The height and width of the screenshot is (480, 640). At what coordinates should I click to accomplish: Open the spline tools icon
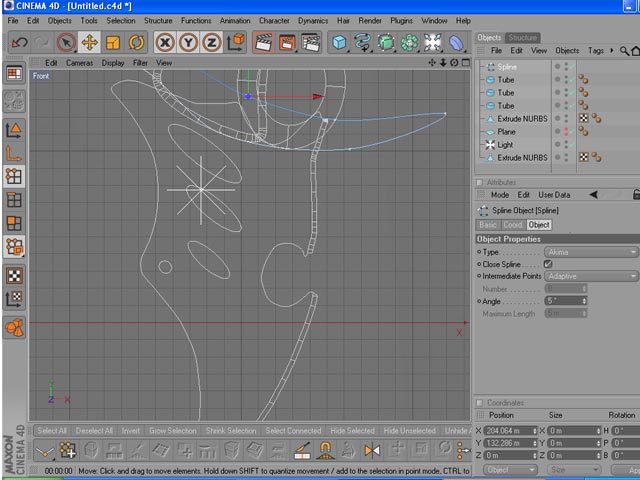coord(362,42)
